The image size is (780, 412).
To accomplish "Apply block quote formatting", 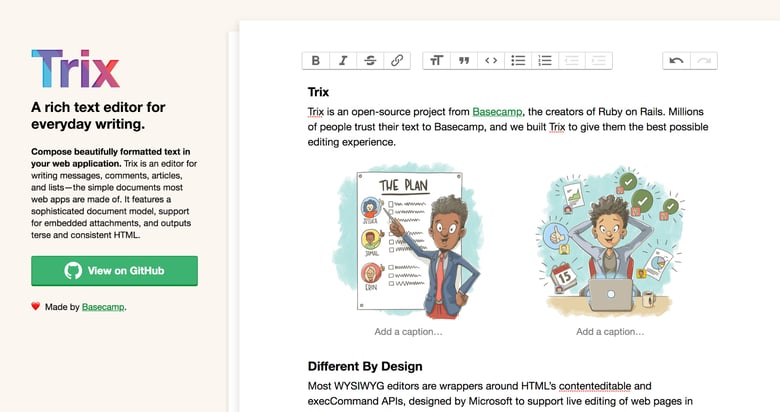I will pos(464,61).
